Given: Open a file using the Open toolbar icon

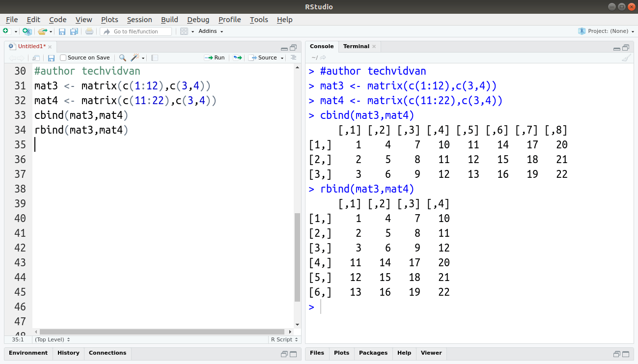Looking at the screenshot, I should pyautogui.click(x=42, y=31).
